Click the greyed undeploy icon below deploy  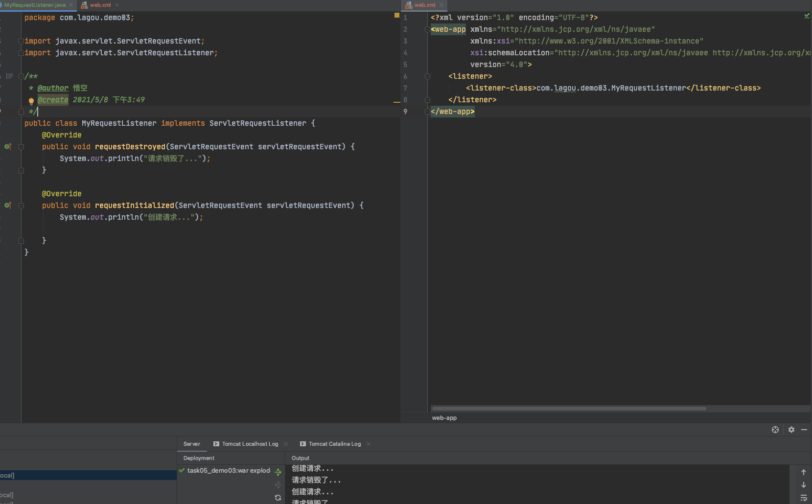[x=278, y=485]
